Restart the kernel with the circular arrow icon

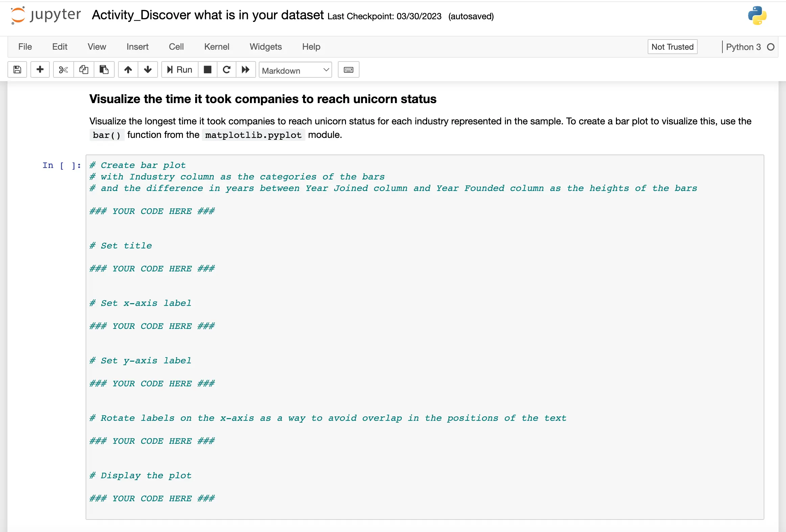[226, 70]
